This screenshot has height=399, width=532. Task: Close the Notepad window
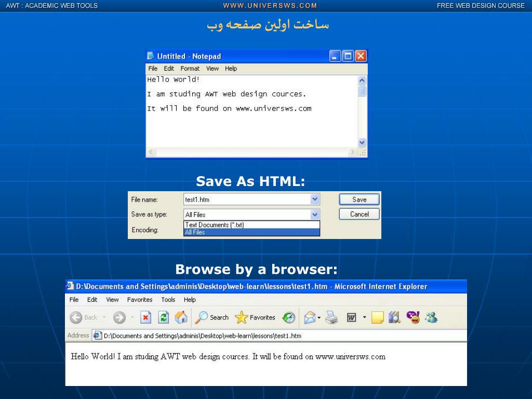point(361,56)
